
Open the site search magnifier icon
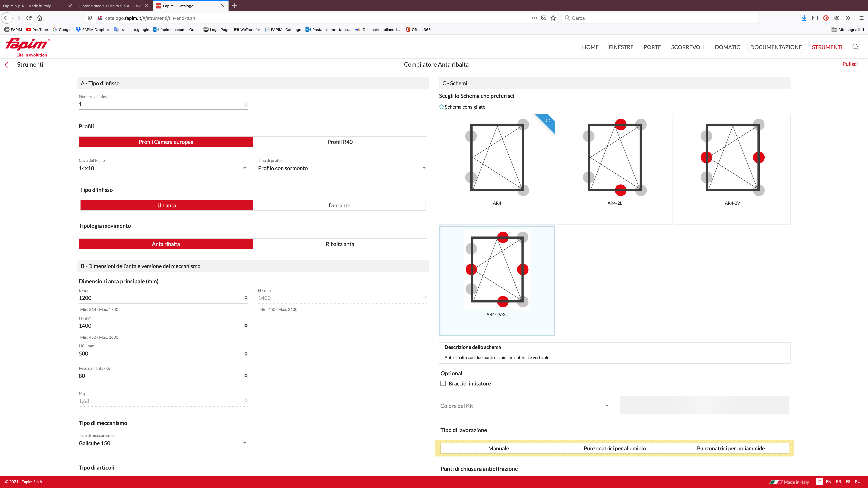click(855, 47)
